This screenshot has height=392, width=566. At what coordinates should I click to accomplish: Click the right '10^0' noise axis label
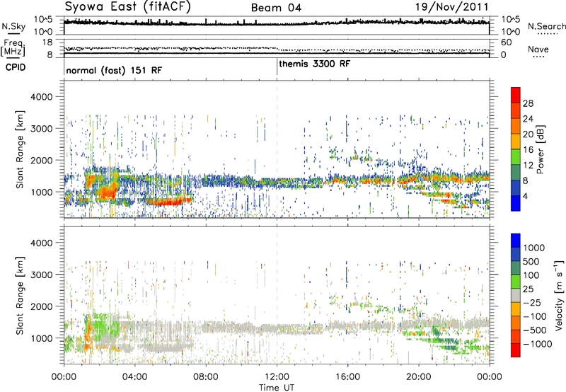pos(511,32)
